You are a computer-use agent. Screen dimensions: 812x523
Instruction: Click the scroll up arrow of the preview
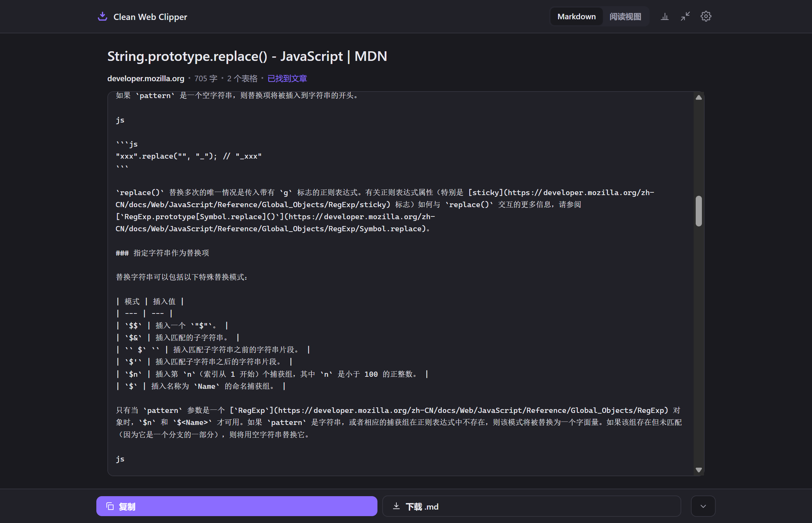tap(698, 97)
